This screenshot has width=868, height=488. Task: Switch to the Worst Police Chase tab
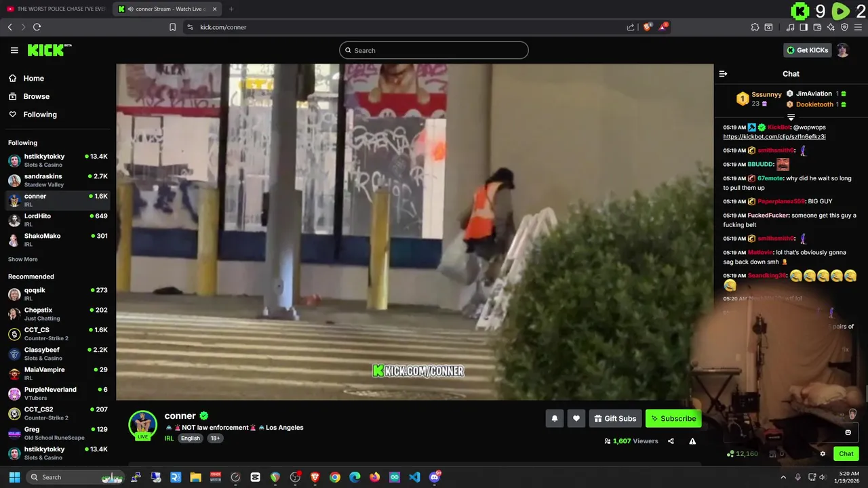point(56,9)
